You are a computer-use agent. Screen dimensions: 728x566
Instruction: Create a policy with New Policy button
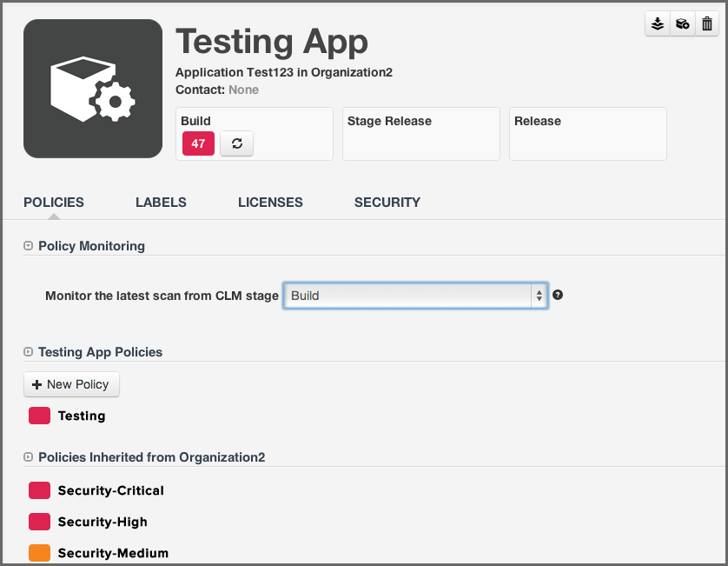pyautogui.click(x=71, y=383)
